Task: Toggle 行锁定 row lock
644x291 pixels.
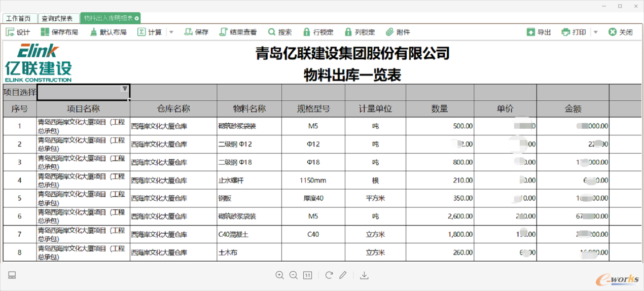Action: coord(318,32)
